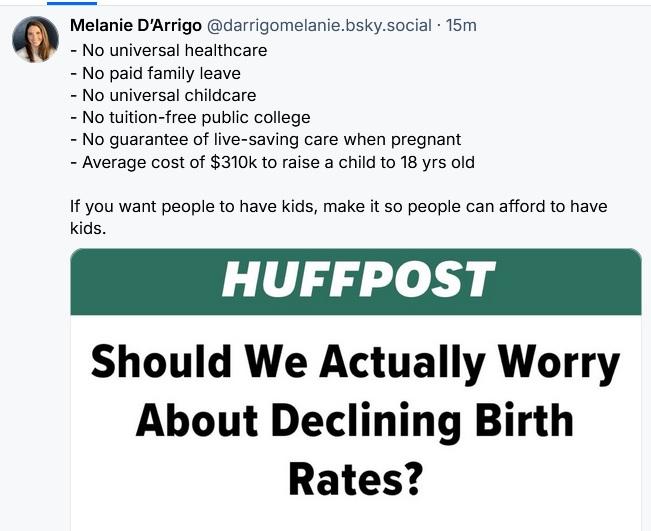Click the word 'kids.' ending the post
Viewport: 651px width, 531px height.
88,228
